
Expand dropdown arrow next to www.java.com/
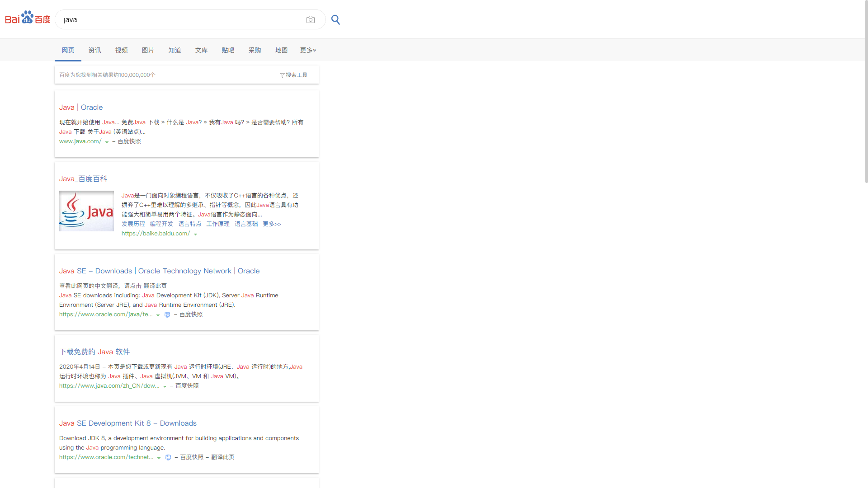107,142
